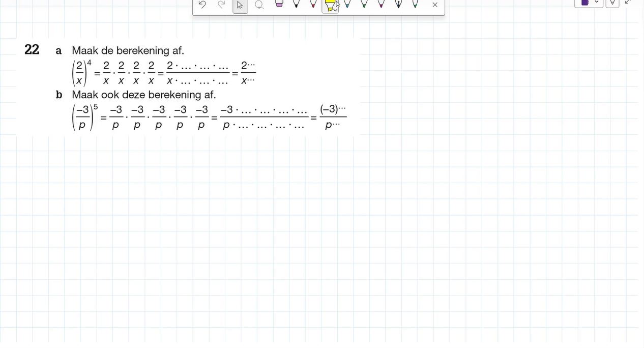Select the yellow highlighter

click(x=330, y=5)
